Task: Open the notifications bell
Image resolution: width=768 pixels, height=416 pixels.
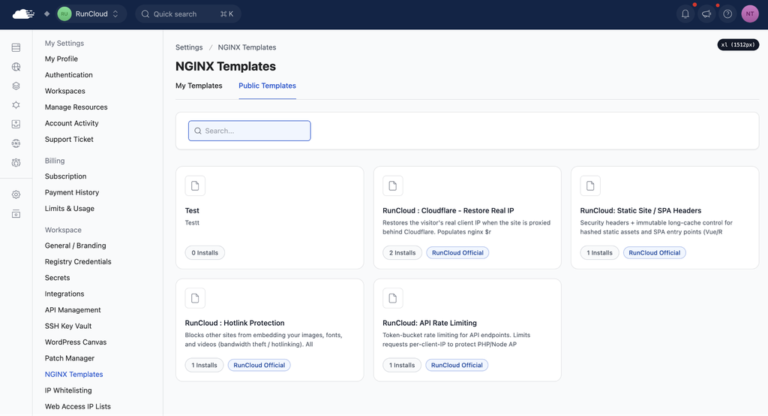Action: click(x=685, y=14)
